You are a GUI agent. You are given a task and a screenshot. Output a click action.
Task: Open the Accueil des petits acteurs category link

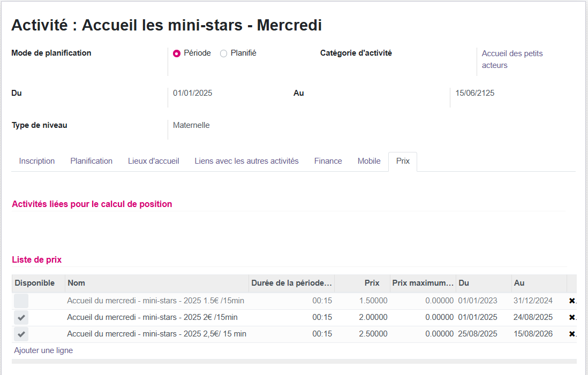click(512, 59)
